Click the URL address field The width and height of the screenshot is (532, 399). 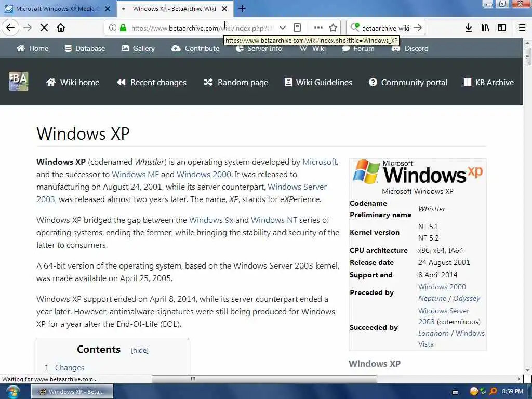[202, 28]
